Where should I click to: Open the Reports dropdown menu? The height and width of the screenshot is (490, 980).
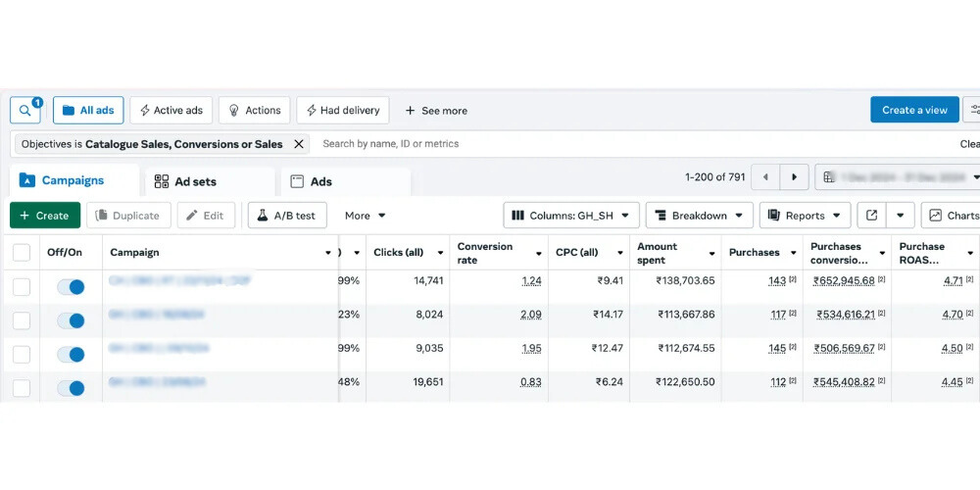804,216
